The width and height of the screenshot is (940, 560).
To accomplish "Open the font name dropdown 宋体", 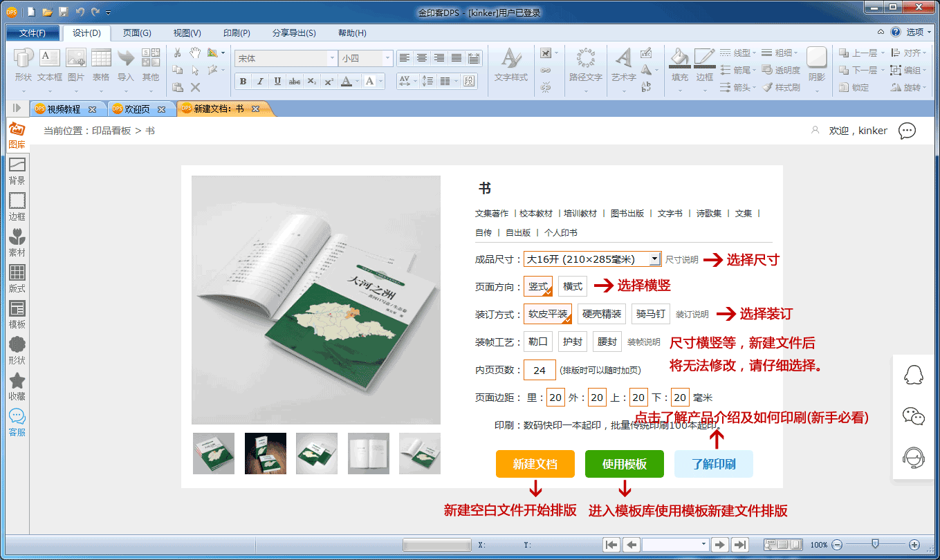I will pos(332,59).
